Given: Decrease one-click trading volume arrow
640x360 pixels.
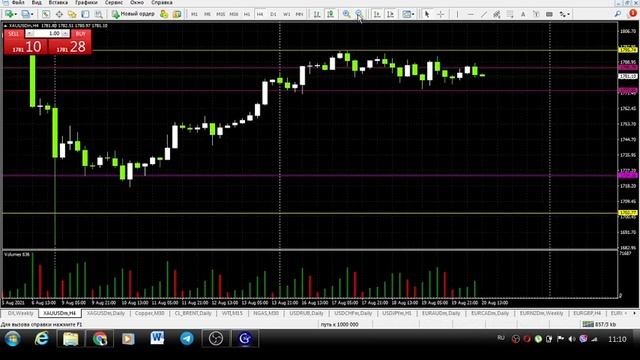Looking at the screenshot, I should (30, 33).
